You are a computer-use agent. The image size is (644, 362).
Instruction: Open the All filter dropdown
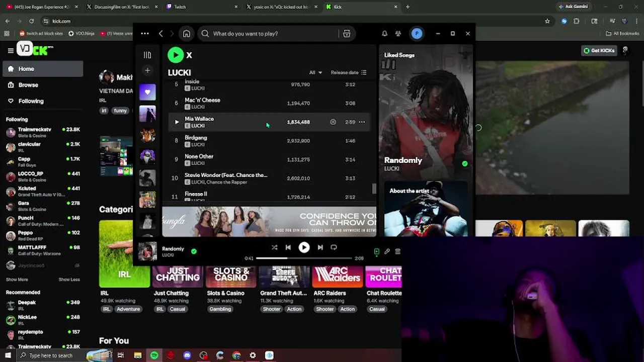coord(315,72)
